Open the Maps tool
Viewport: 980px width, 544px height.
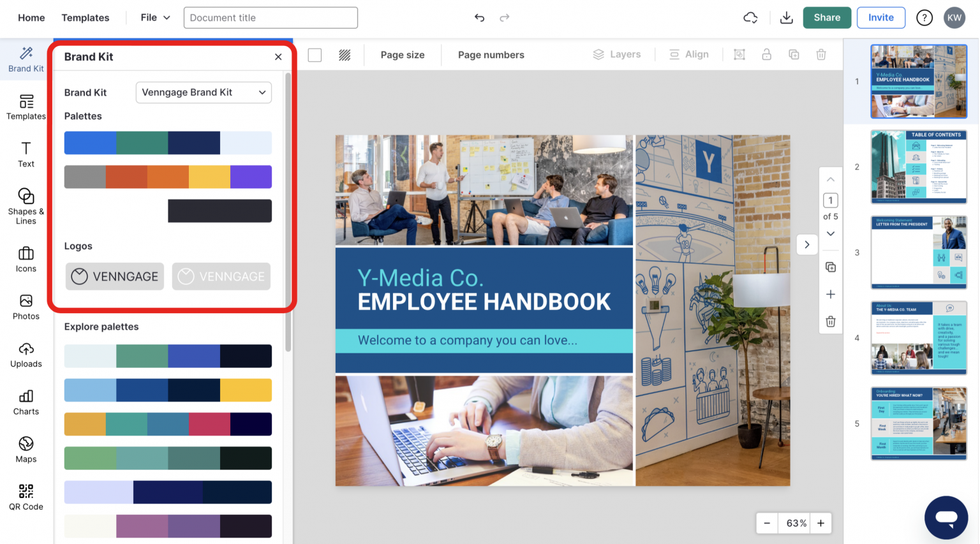pyautogui.click(x=26, y=450)
